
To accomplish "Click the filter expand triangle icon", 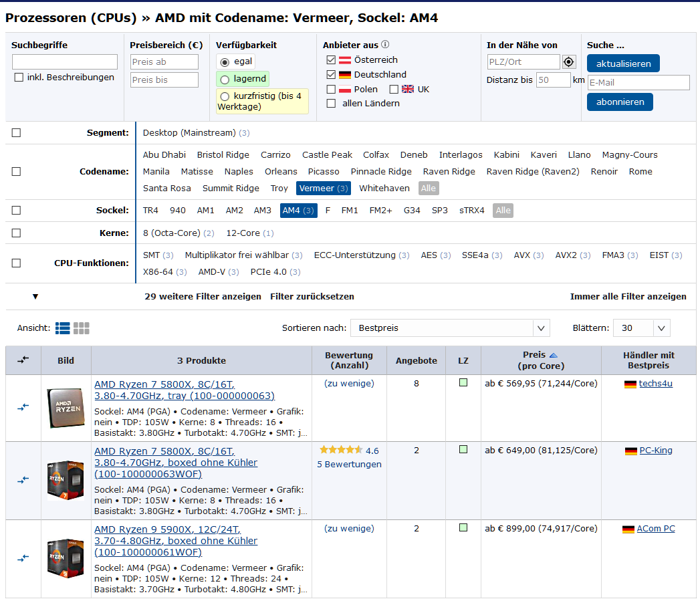I will click(x=35, y=297).
